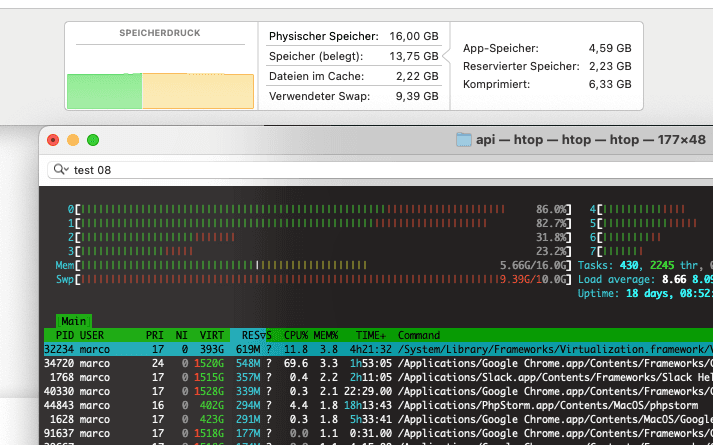This screenshot has height=445, width=713.
Task: Select process row with PID 91637
Action: (378, 433)
